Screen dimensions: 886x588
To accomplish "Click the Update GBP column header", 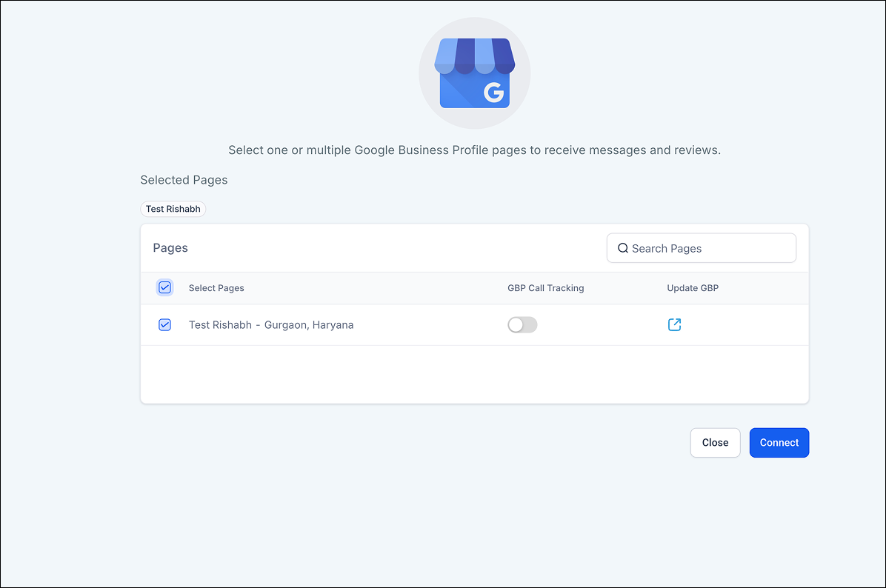I will click(693, 288).
